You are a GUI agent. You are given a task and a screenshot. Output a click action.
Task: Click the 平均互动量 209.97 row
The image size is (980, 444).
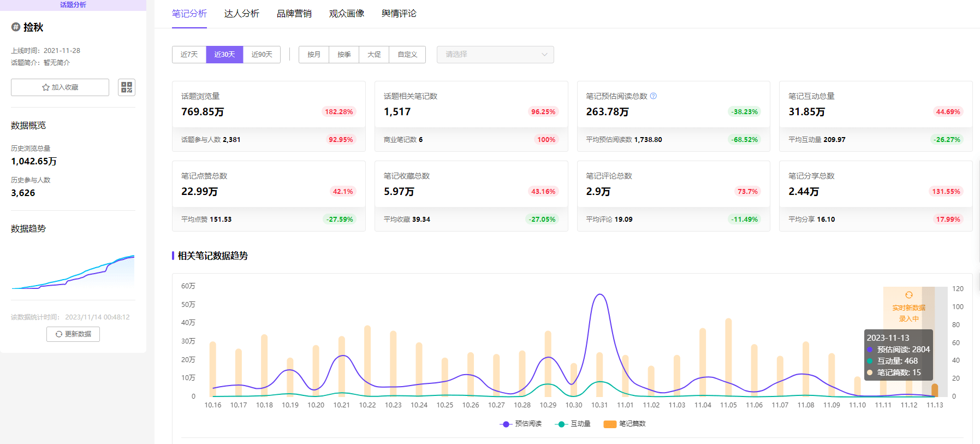pyautogui.click(x=817, y=140)
